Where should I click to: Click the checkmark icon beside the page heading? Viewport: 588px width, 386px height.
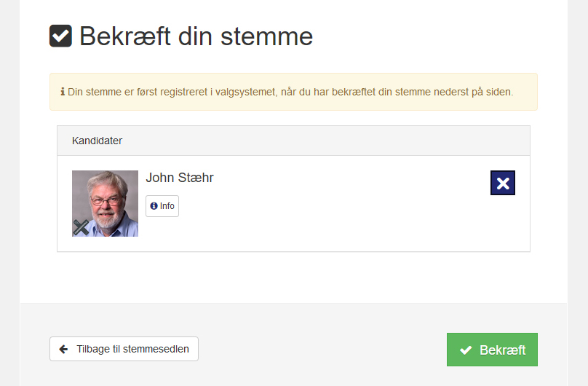point(60,36)
